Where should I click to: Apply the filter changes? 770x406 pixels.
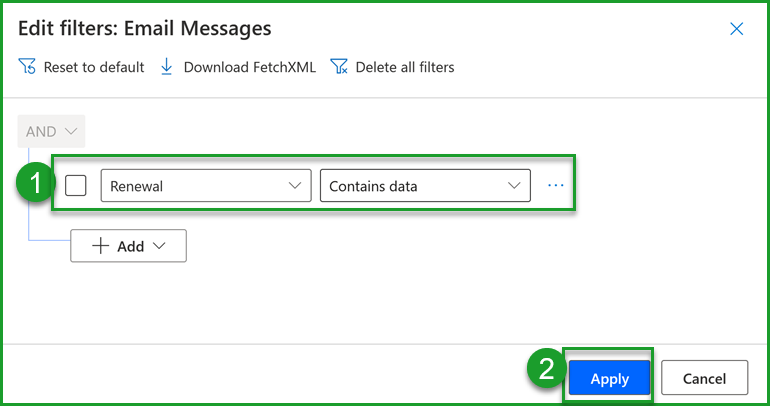609,378
